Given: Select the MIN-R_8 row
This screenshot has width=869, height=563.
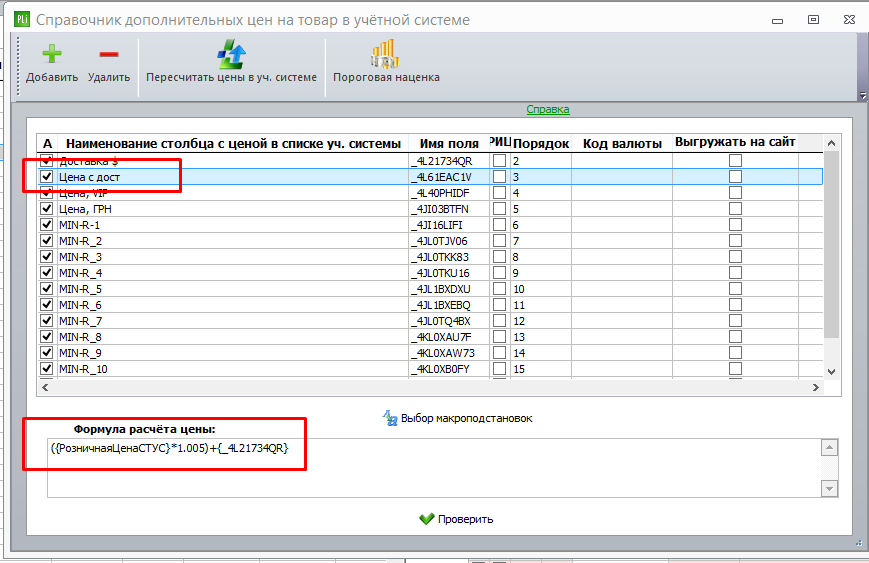Looking at the screenshot, I should coord(80,337).
